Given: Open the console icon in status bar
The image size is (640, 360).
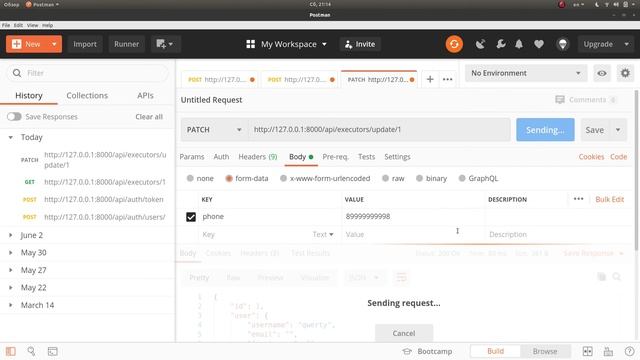Looking at the screenshot, I should click(53, 351).
